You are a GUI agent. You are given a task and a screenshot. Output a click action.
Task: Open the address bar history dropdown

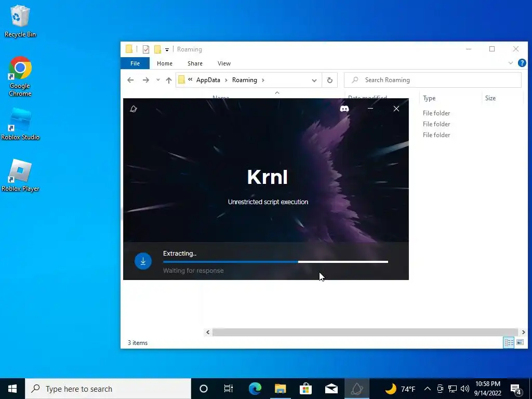pyautogui.click(x=314, y=81)
